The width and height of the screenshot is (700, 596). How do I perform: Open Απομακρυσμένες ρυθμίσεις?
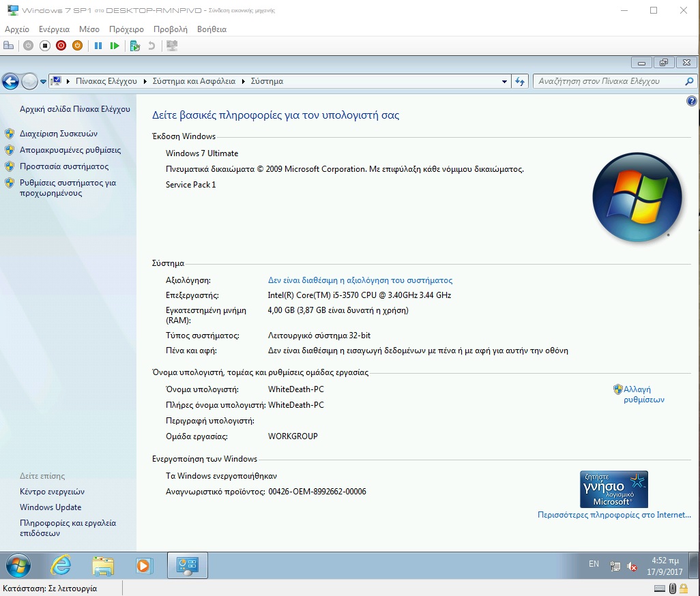(70, 150)
